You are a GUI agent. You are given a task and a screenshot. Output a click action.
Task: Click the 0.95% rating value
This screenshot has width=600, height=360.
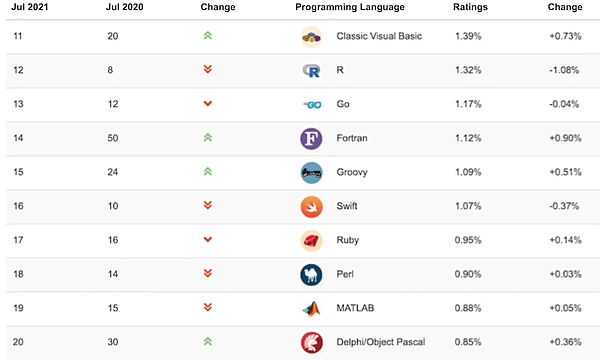[x=468, y=240]
